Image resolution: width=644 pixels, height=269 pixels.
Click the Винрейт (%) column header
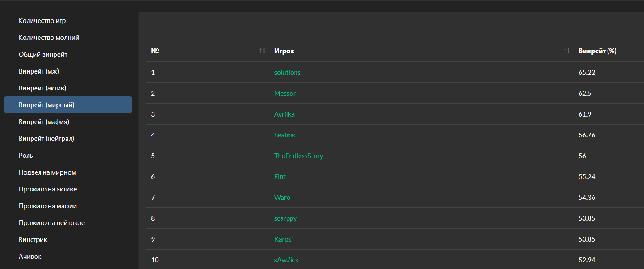pyautogui.click(x=597, y=51)
